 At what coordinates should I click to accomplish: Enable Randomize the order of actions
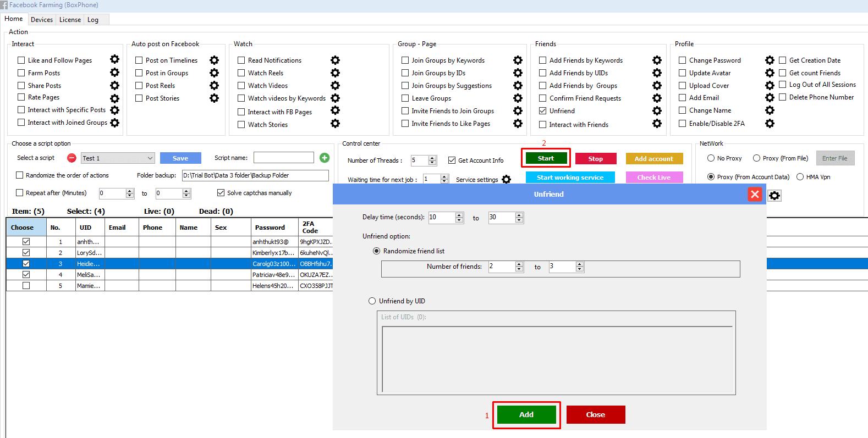click(20, 175)
